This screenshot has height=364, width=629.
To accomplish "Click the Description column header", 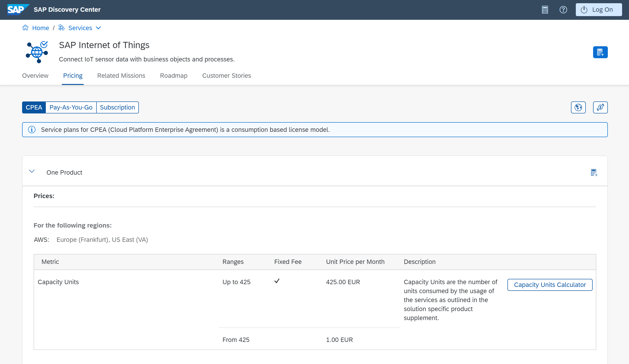I will pos(419,262).
